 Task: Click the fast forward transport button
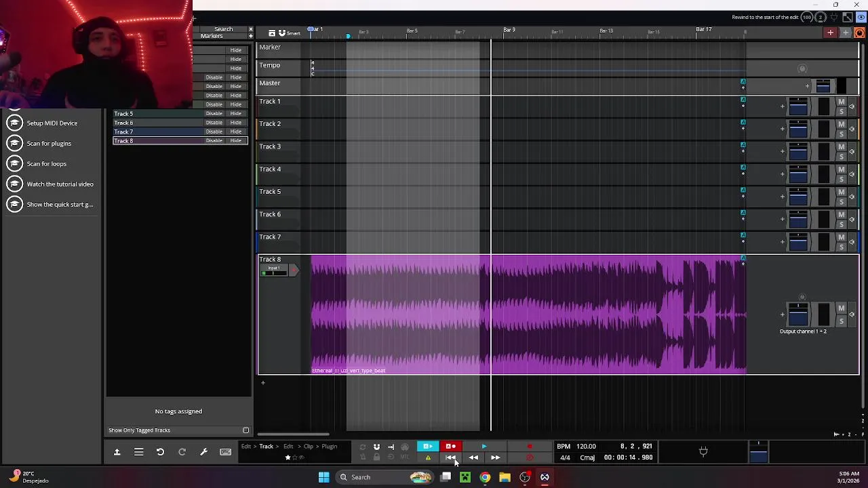pos(495,457)
